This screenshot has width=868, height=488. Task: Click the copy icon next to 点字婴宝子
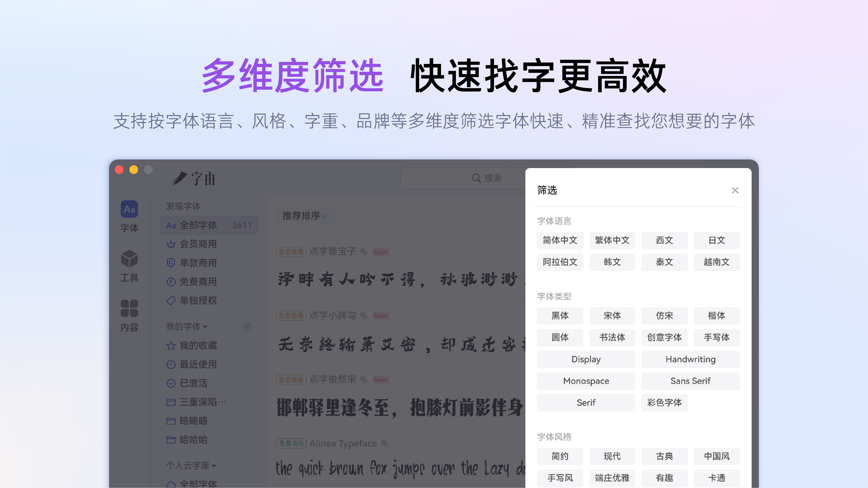point(363,252)
